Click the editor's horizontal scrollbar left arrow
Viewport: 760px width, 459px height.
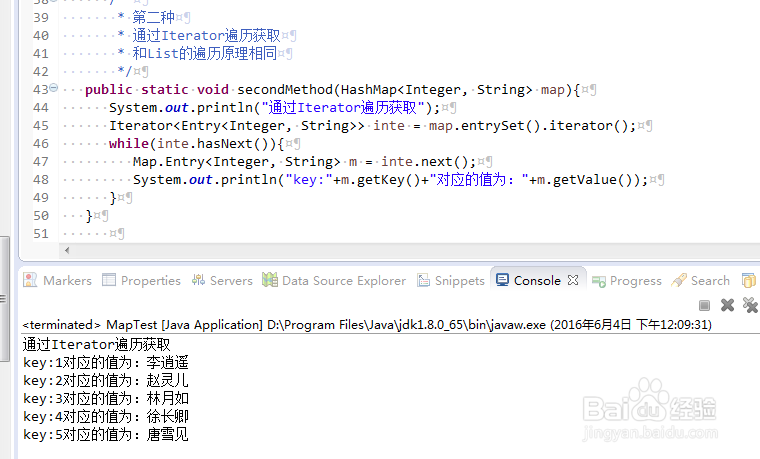coord(67,249)
